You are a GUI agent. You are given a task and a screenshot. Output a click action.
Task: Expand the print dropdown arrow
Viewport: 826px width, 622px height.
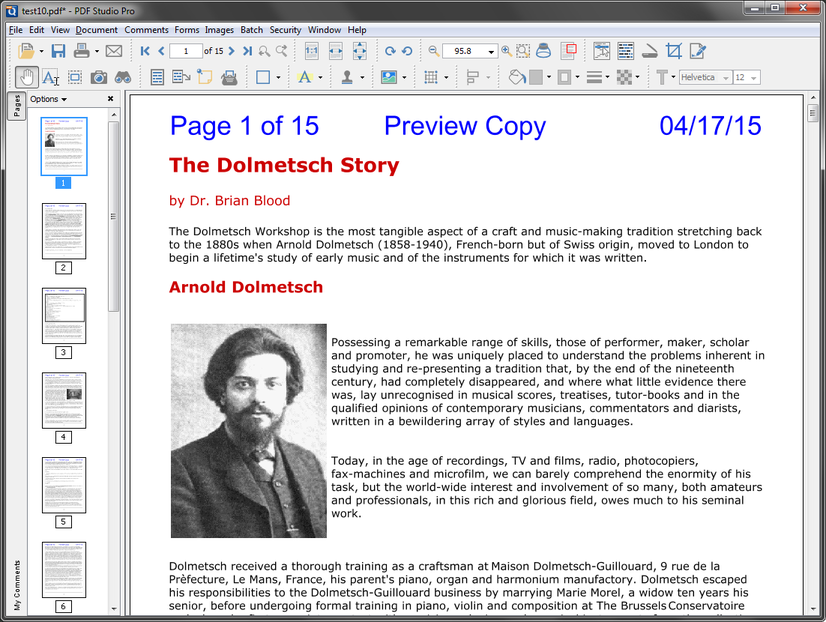point(97,52)
